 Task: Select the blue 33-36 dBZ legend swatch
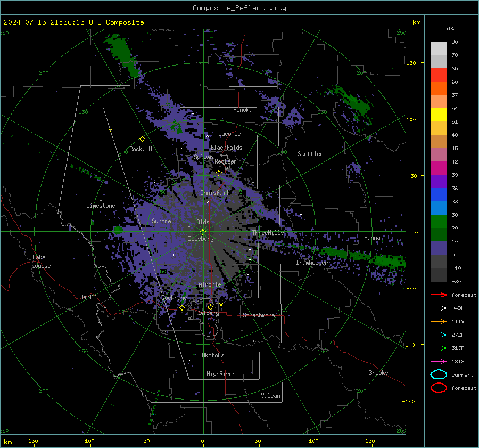(439, 194)
